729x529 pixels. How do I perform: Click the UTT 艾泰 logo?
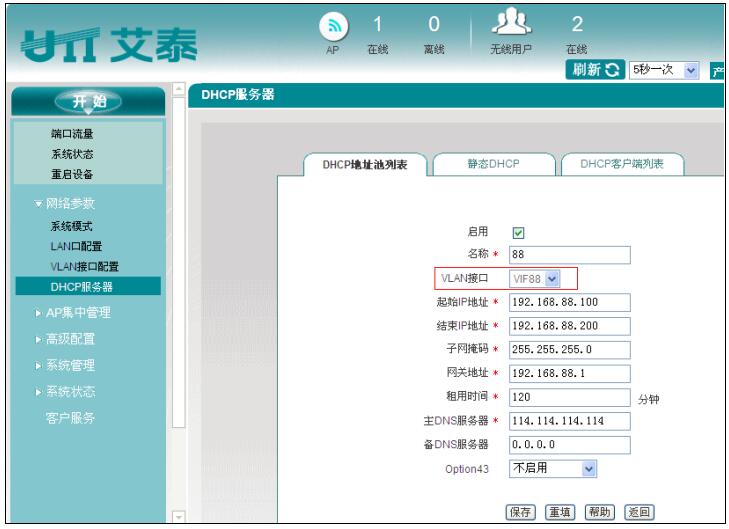pyautogui.click(x=109, y=45)
